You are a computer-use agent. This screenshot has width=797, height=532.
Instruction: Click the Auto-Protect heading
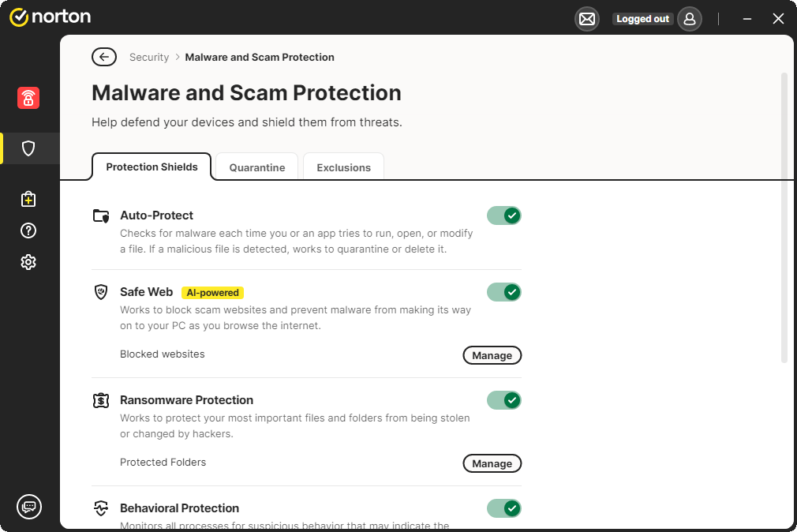[156, 215]
